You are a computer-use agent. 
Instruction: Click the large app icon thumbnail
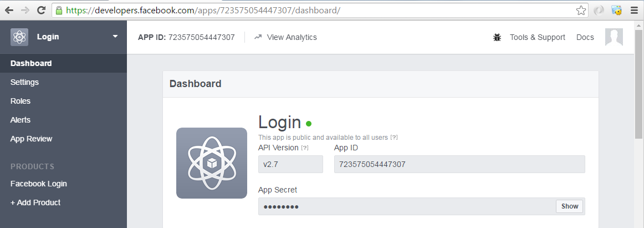click(x=212, y=163)
